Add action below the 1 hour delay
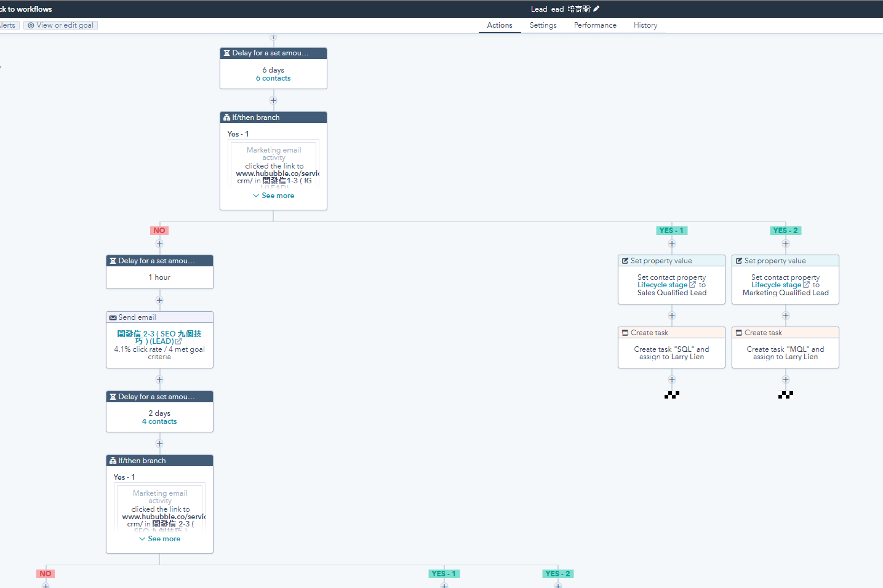This screenshot has height=588, width=883. pos(159,300)
